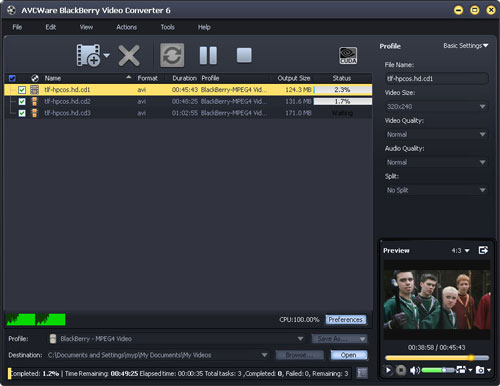Open the Actions menu

pos(126,27)
